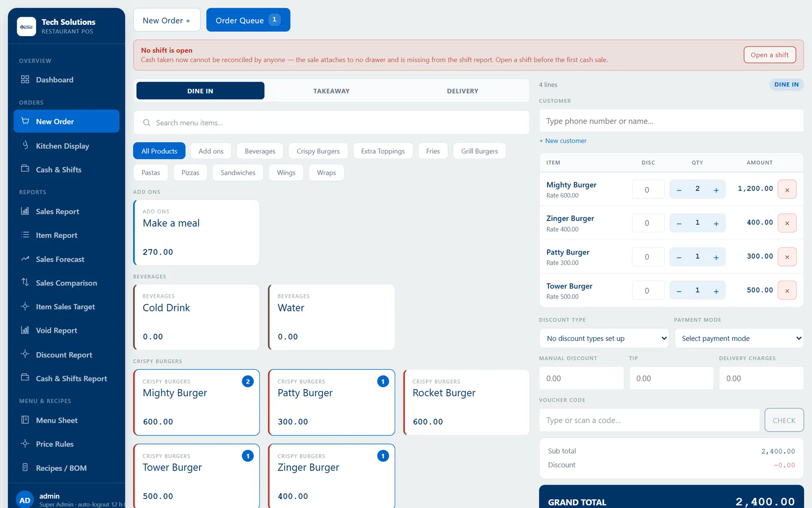Increase Zinger Burger quantity with plus
The width and height of the screenshot is (812, 508).
pos(716,223)
